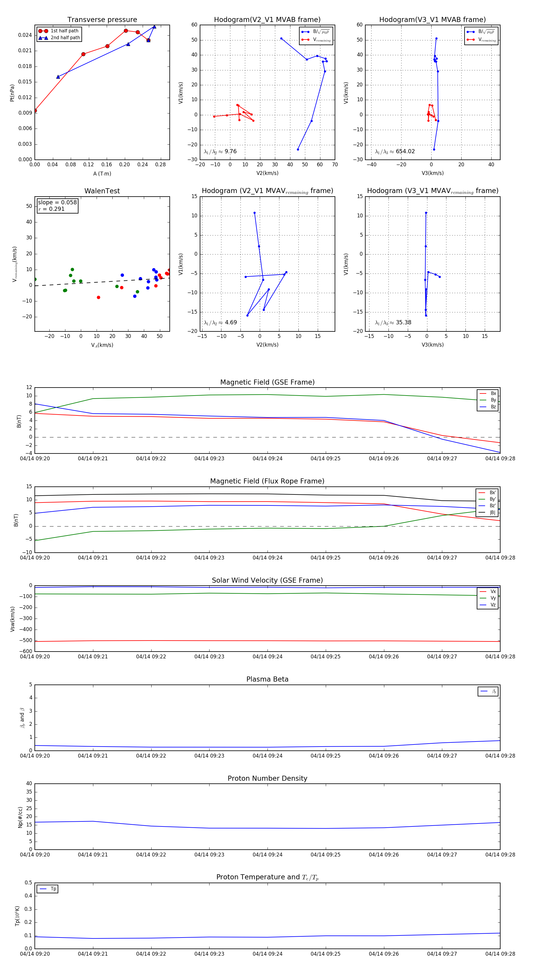This screenshot has width=535, height=980.
Task: Click the 'slope = 0.058' annotation
Action: [x=57, y=203]
